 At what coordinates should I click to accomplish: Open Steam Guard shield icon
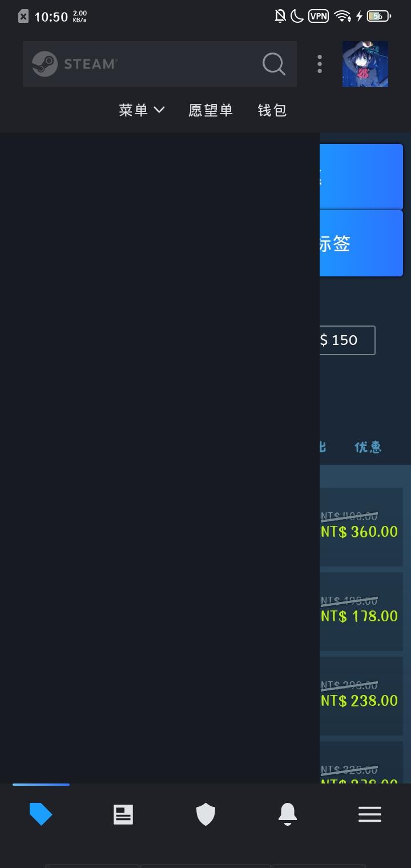click(x=205, y=814)
